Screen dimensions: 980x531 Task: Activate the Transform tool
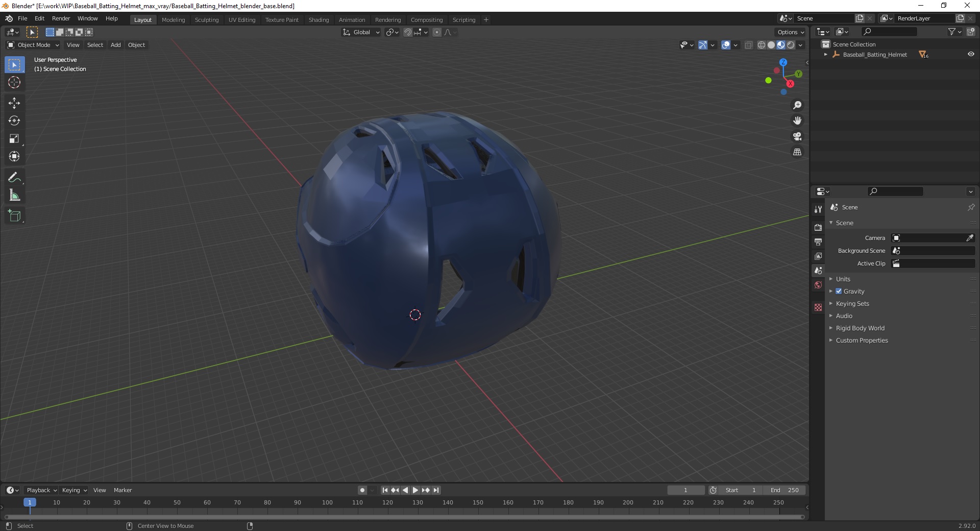(14, 156)
